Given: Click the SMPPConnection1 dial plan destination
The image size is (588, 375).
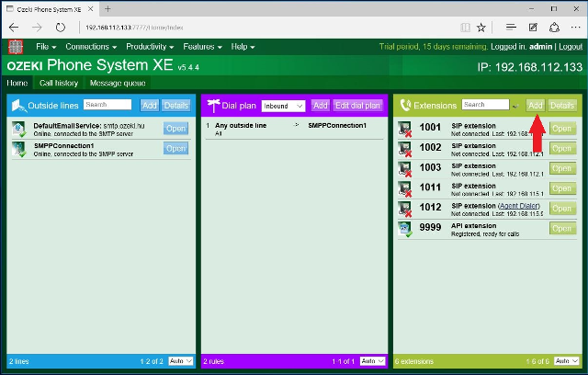Looking at the screenshot, I should tap(337, 126).
